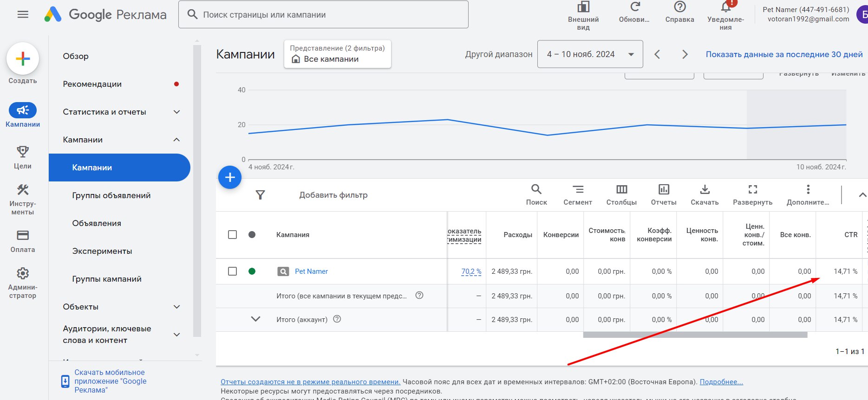The width and height of the screenshot is (868, 400).
Task: Open the Администратор gear icon
Action: 23,273
